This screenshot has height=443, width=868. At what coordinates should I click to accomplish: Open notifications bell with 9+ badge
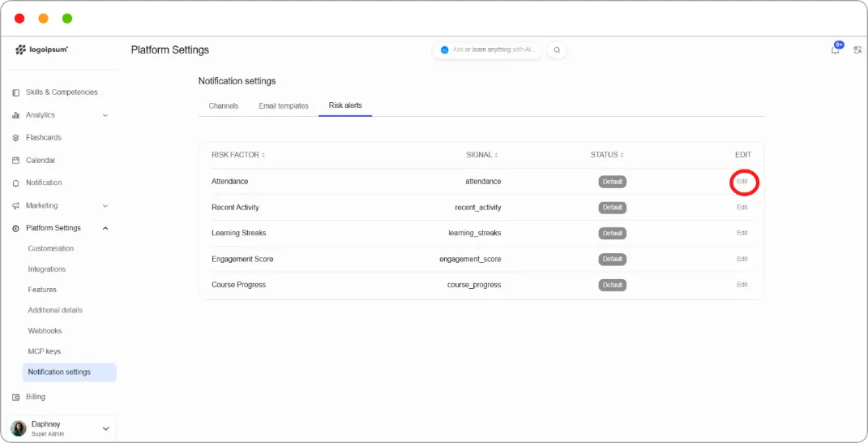(836, 49)
